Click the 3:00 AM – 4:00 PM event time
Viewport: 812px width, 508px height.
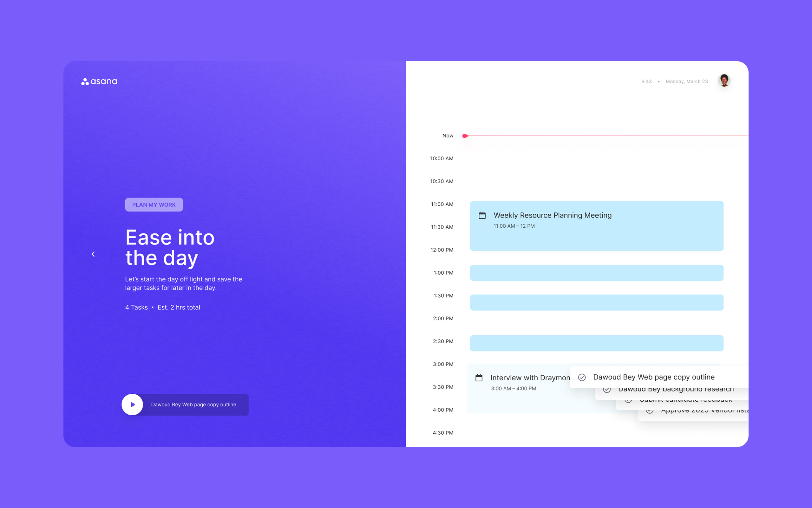tap(514, 388)
